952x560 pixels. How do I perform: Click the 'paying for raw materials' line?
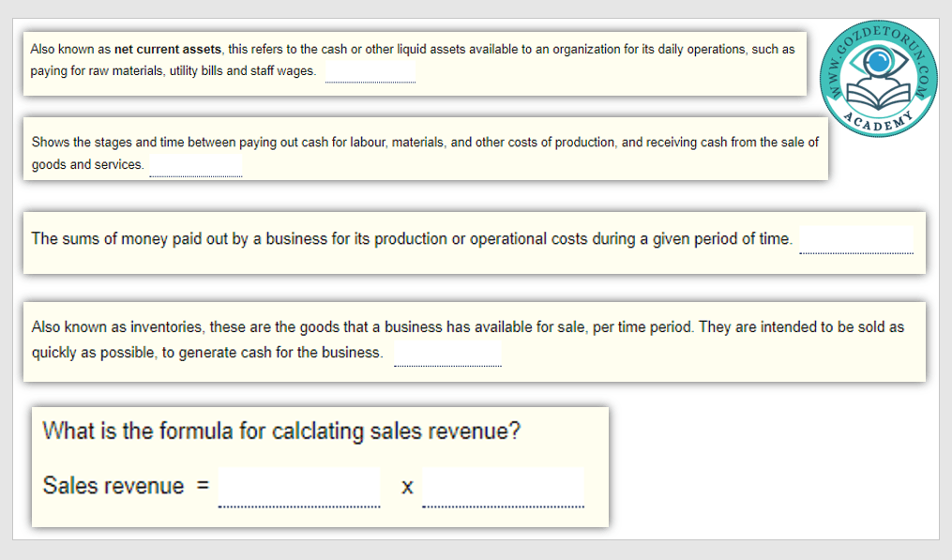point(173,71)
